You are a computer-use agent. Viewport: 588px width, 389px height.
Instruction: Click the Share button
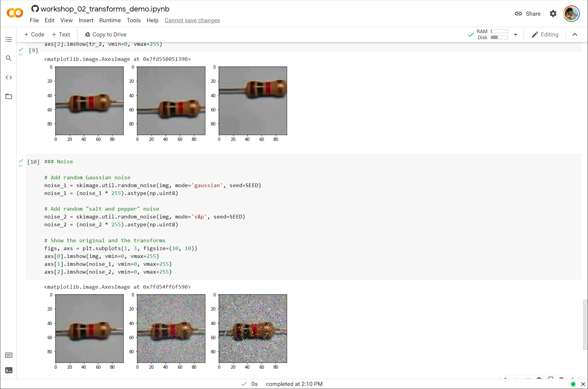click(x=528, y=14)
